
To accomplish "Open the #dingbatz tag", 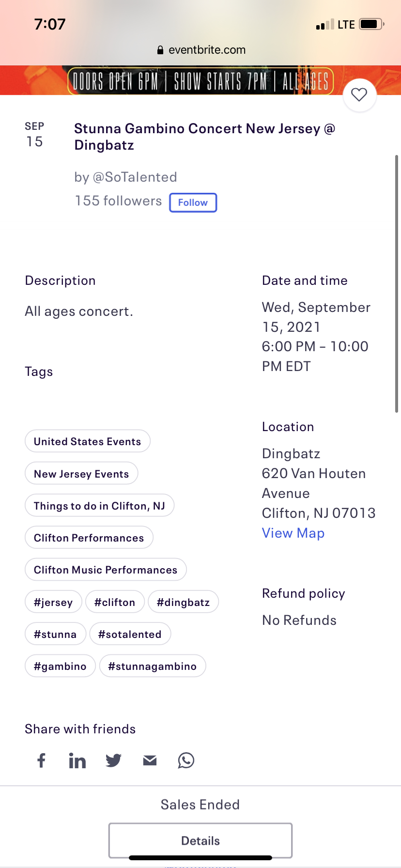I will click(x=183, y=602).
